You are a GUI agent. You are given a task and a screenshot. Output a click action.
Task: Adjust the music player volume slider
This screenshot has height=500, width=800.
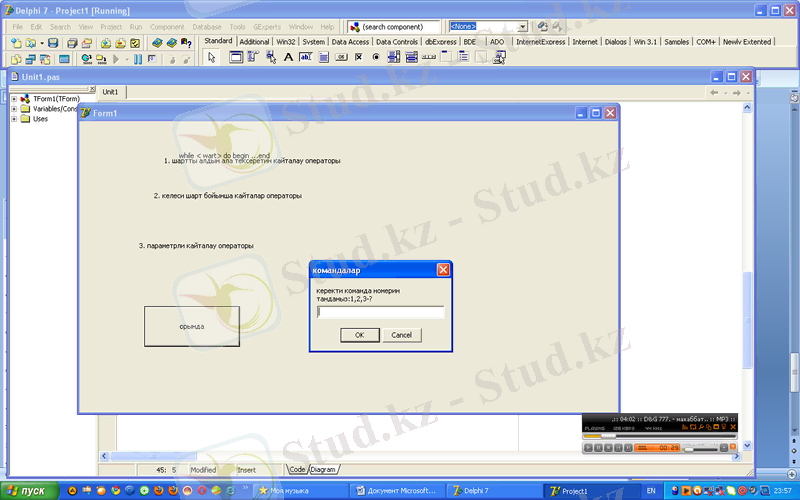[x=700, y=449]
